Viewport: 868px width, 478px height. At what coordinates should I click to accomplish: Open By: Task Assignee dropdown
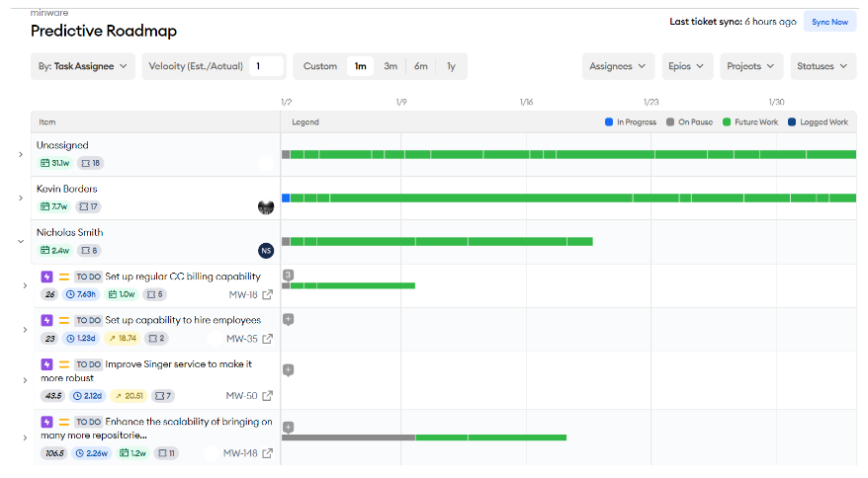coord(83,66)
